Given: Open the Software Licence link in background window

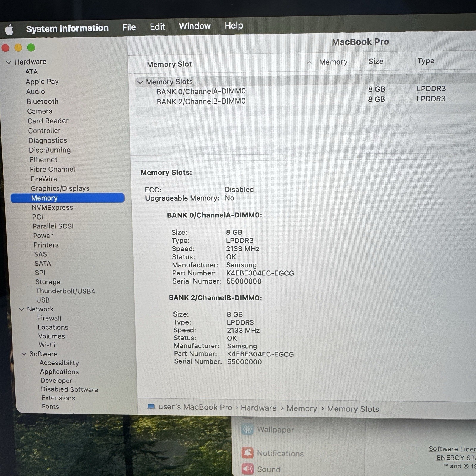Looking at the screenshot, I should click(x=452, y=449).
